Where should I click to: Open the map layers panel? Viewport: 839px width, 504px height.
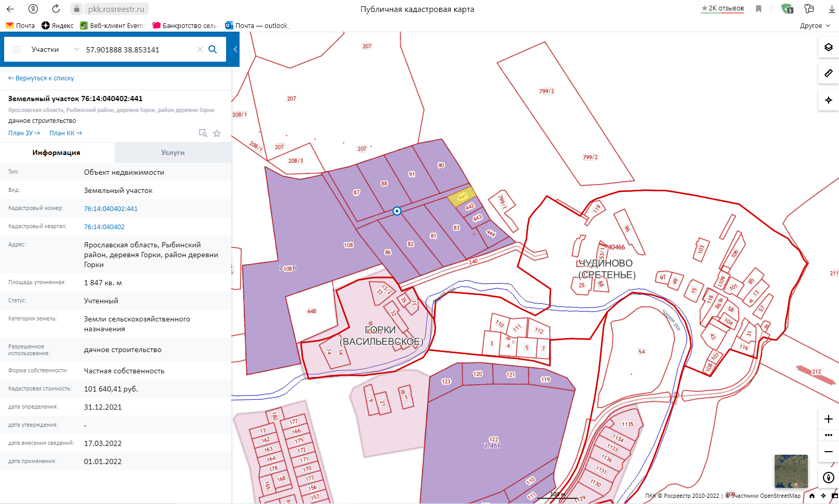coord(828,47)
